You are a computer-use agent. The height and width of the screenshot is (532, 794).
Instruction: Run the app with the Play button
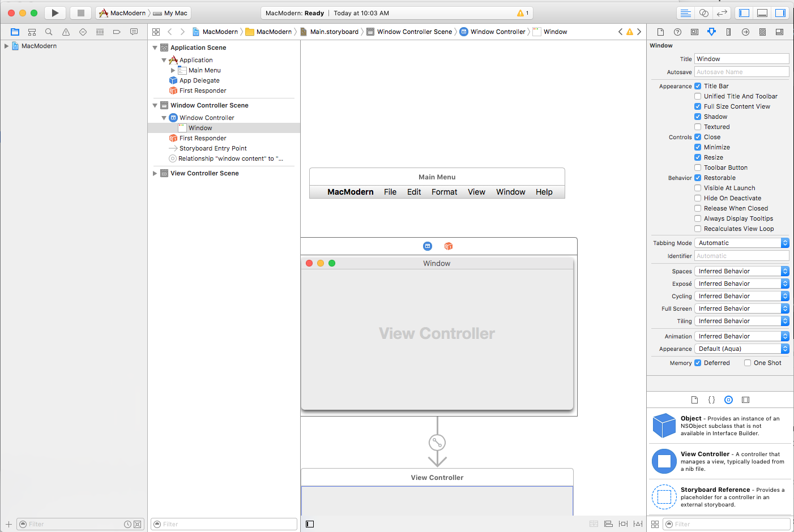coord(54,12)
